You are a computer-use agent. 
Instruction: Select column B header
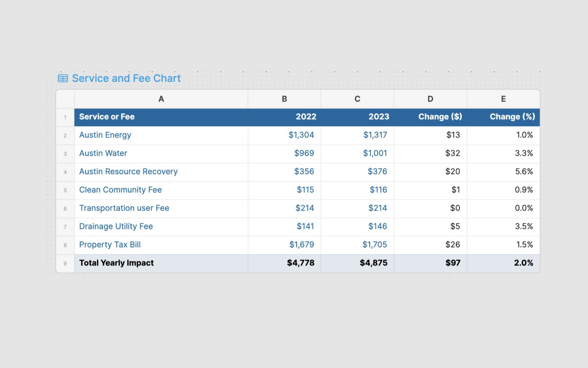coord(285,99)
